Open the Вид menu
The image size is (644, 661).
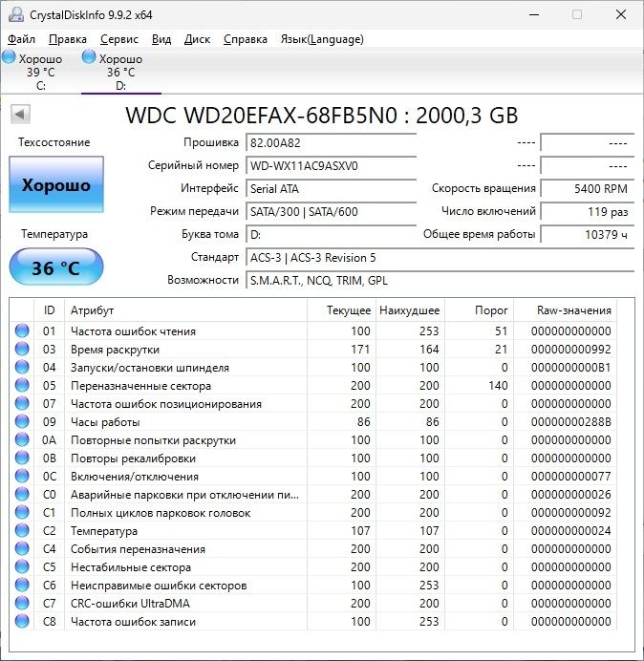point(161,39)
